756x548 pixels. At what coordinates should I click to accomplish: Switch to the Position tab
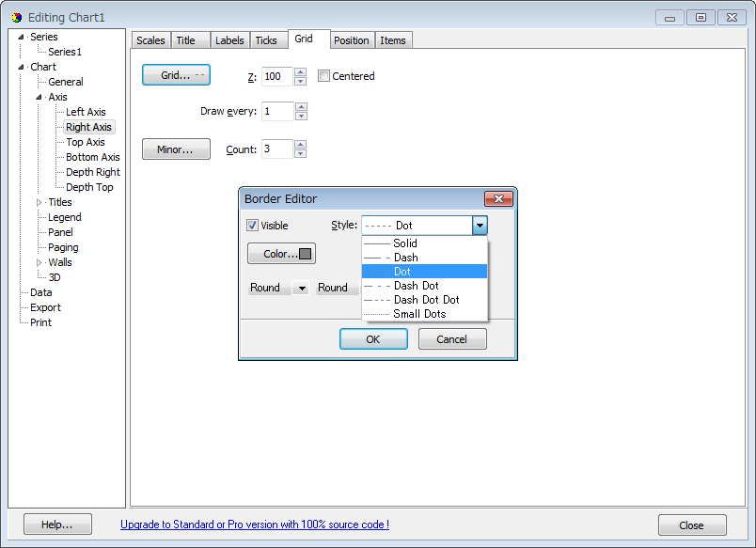pyautogui.click(x=351, y=39)
